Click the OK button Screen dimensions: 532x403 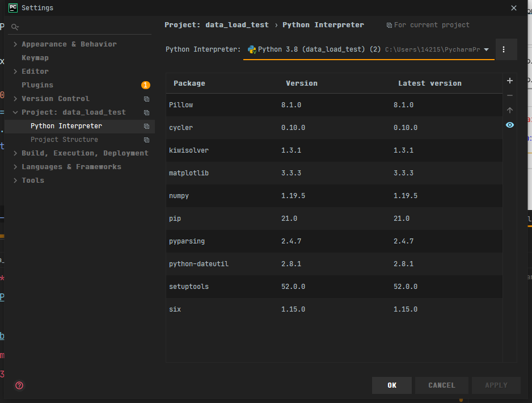pos(392,385)
